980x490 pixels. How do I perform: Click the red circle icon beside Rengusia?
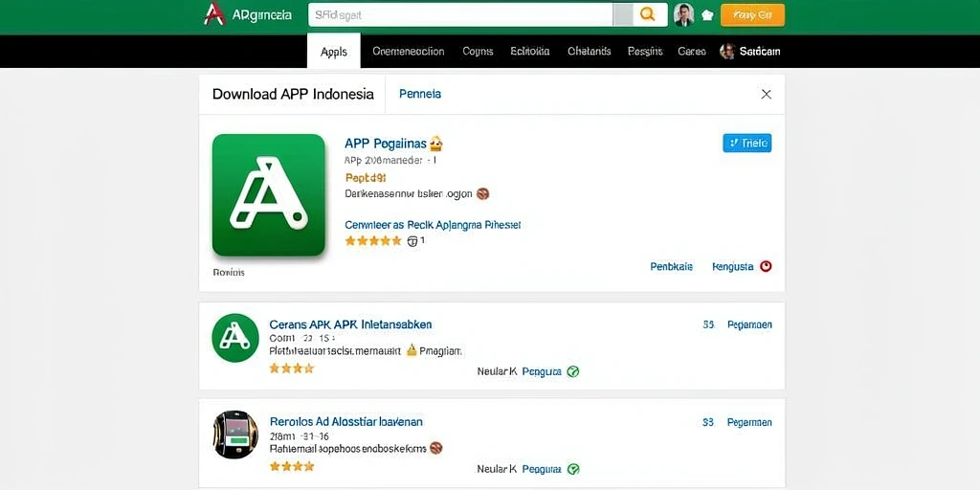click(766, 266)
